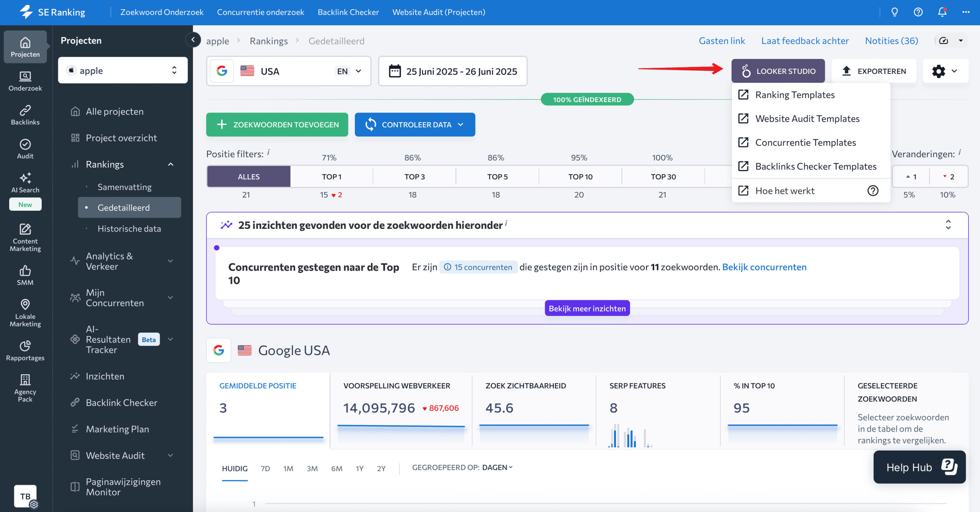Expand Mijn Concurrenten section
Screen dimensions: 980x512
(x=171, y=298)
